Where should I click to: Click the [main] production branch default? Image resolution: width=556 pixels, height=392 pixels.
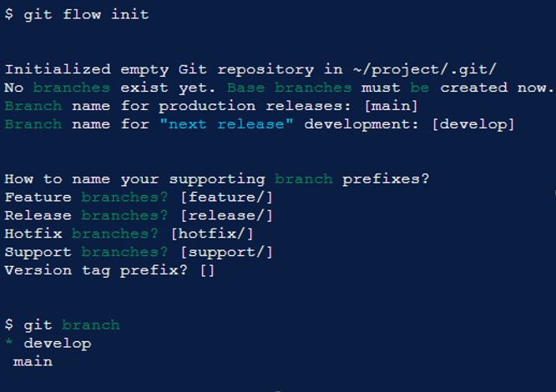coord(391,106)
